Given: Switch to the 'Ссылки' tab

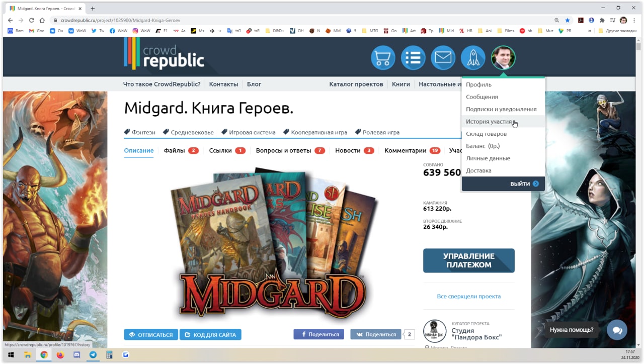Looking at the screenshot, I should (x=227, y=150).
